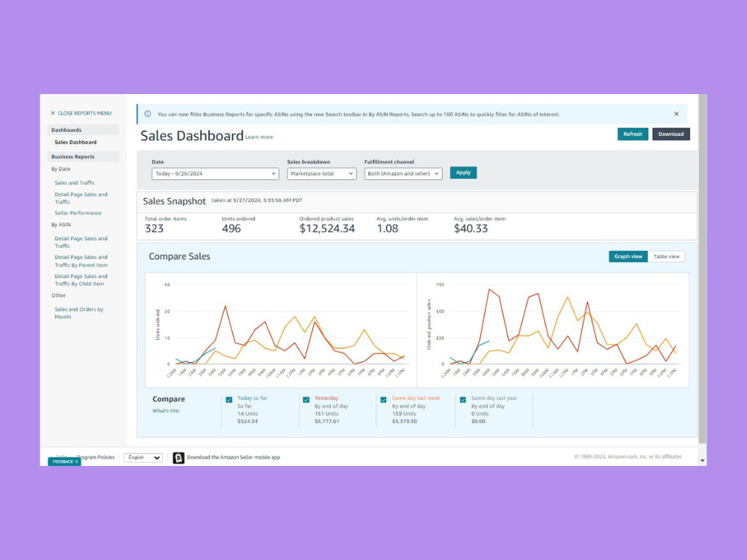This screenshot has width=747, height=560.
Task: Open By Date Detail Page Sales and Traffic
Action: [x=81, y=198]
